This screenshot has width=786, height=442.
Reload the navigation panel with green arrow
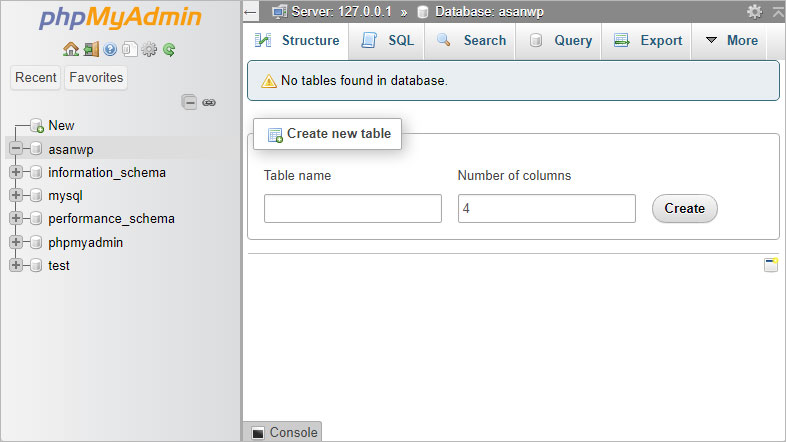point(169,49)
